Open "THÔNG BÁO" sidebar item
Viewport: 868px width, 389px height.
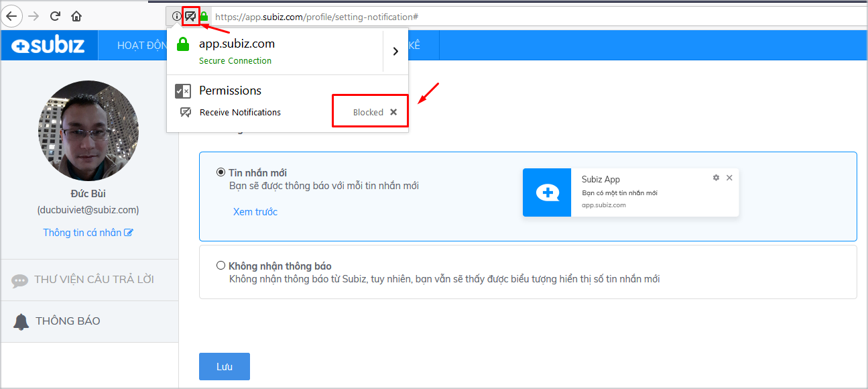[x=67, y=321]
